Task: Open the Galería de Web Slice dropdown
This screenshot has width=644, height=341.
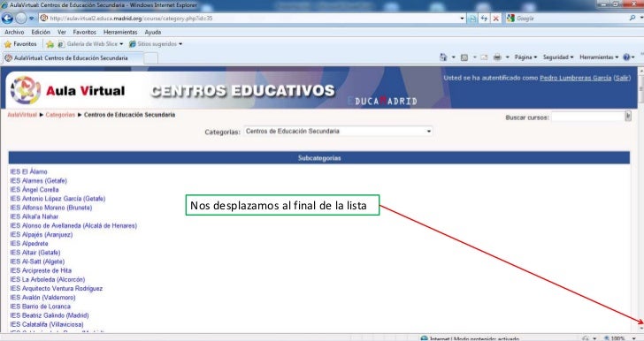Action: (90, 44)
